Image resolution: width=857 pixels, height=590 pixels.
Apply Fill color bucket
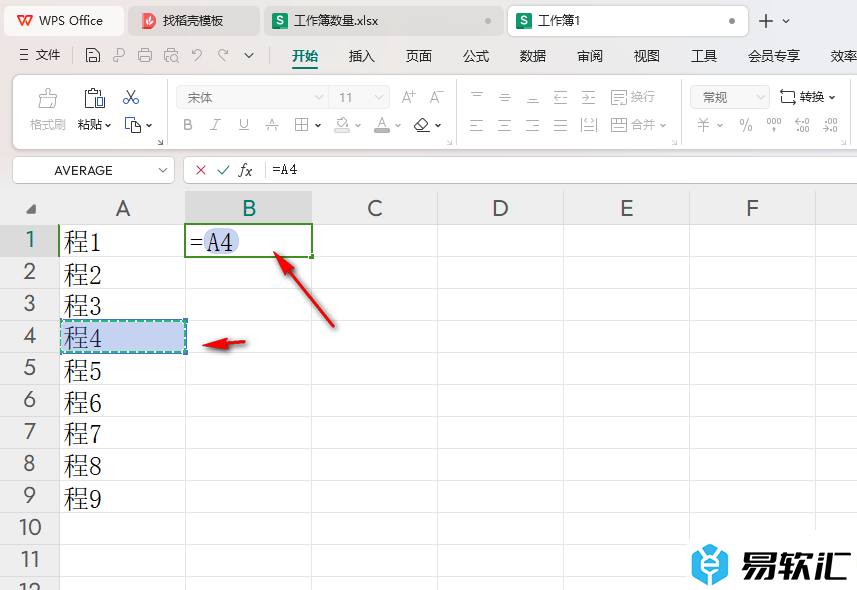(x=342, y=125)
